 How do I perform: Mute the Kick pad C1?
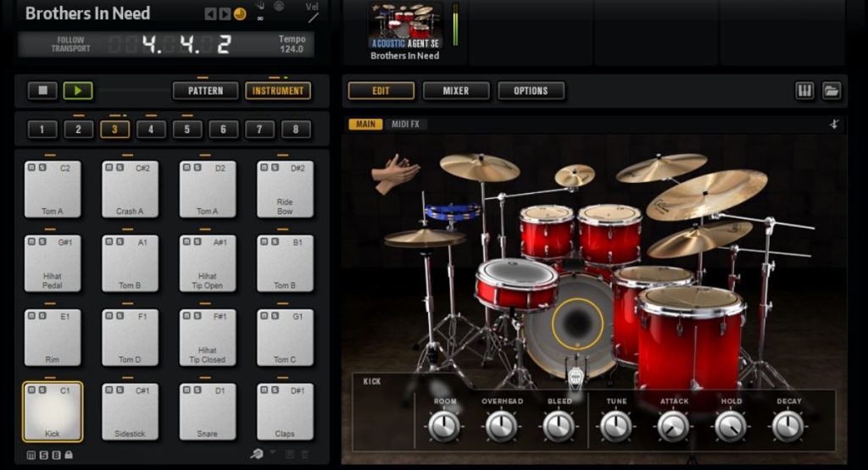click(31, 390)
